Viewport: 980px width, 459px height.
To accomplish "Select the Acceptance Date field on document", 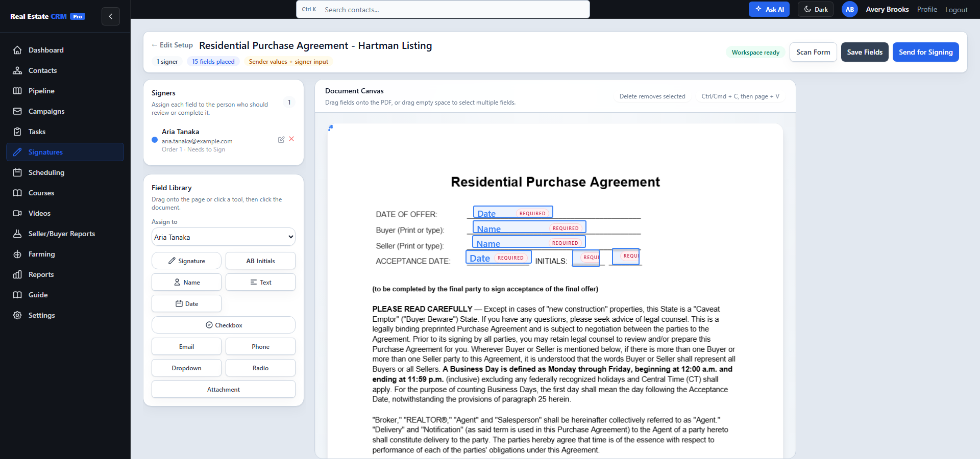I will pos(499,257).
